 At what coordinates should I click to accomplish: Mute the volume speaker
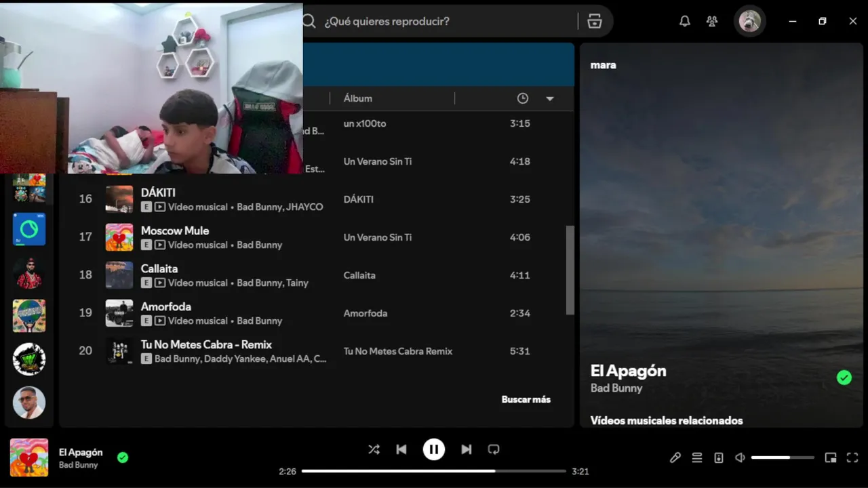[x=740, y=457]
